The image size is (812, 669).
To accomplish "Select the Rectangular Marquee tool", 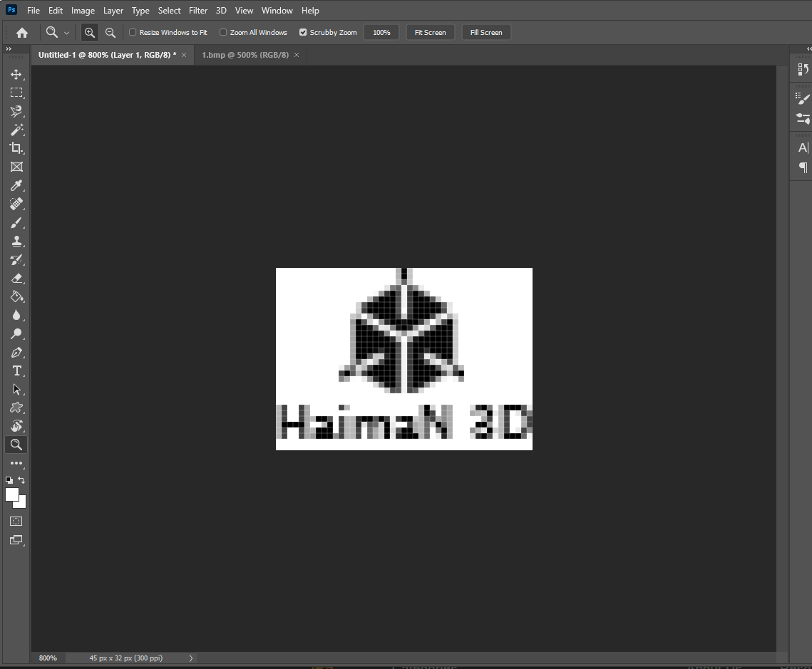I will (x=16, y=93).
